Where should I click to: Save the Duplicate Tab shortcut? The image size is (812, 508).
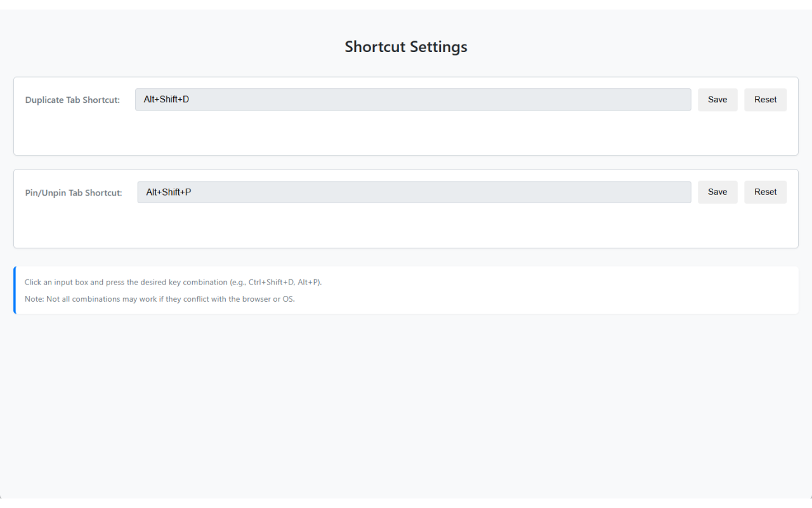click(717, 100)
